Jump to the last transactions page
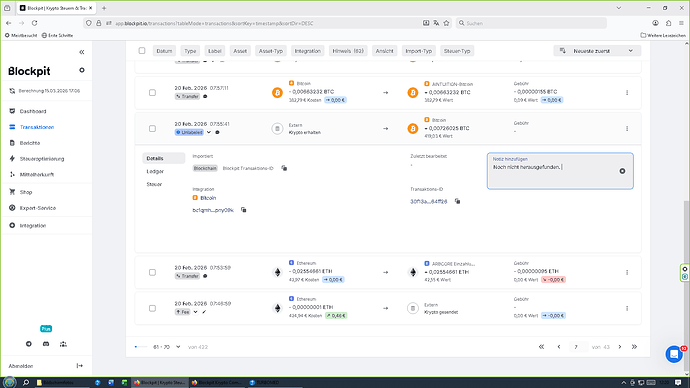This screenshot has height=388, width=690. (634, 347)
